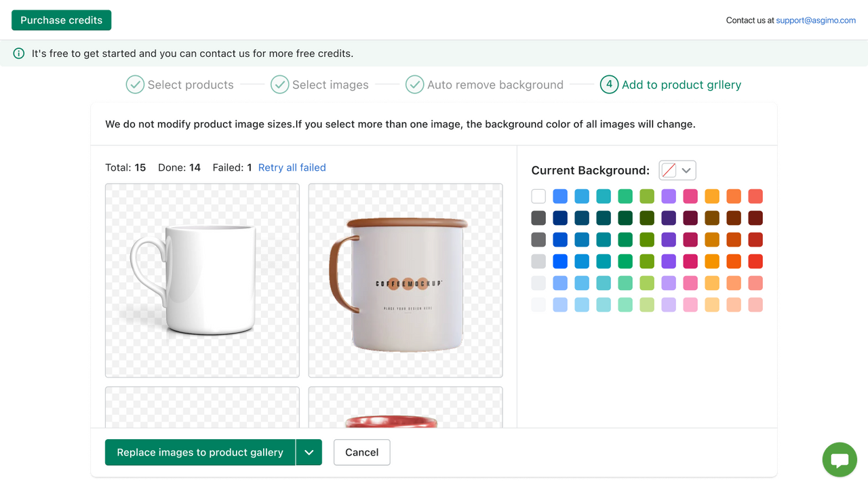Open the chat support bubble icon
868x488 pixels.
click(840, 460)
